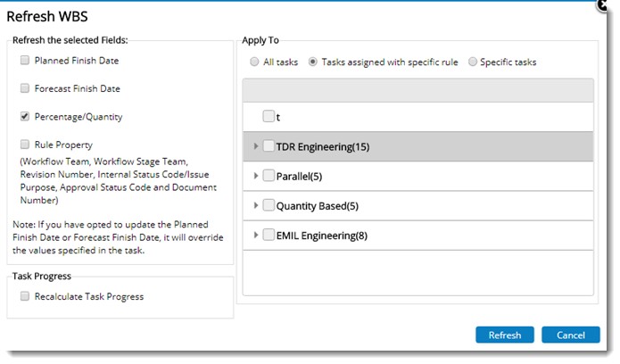Image resolution: width=620 pixels, height=364 pixels.
Task: Tick the TDR Engineering(15) checkbox
Action: [269, 146]
